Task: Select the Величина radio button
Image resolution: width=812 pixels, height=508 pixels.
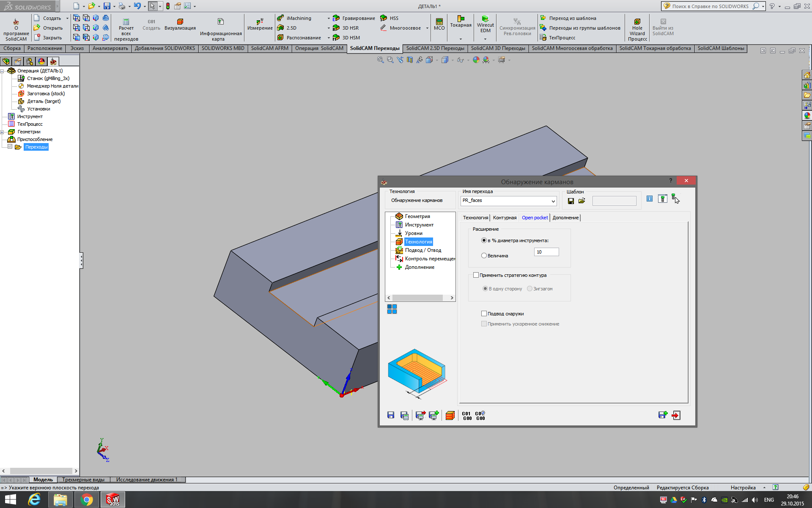Action: (484, 256)
